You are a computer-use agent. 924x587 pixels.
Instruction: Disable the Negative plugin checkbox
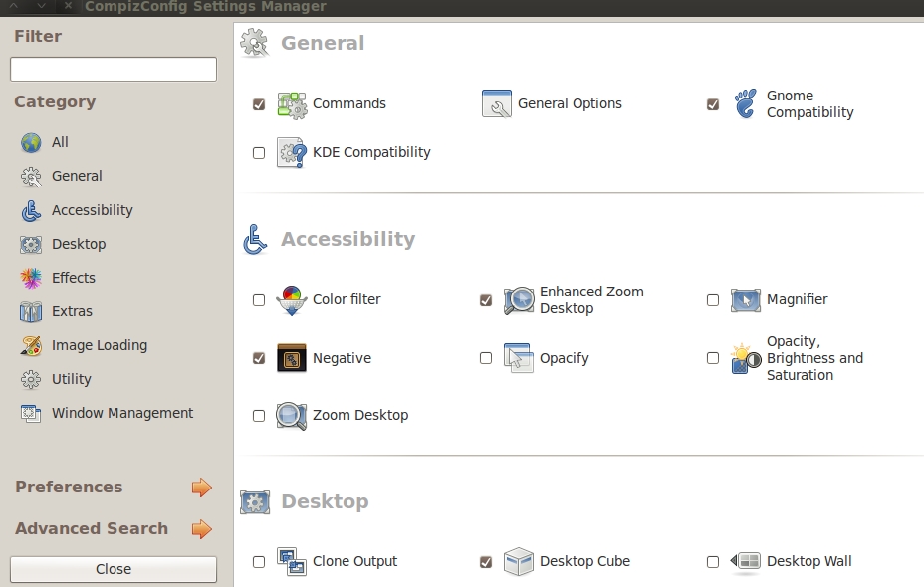[x=259, y=358]
